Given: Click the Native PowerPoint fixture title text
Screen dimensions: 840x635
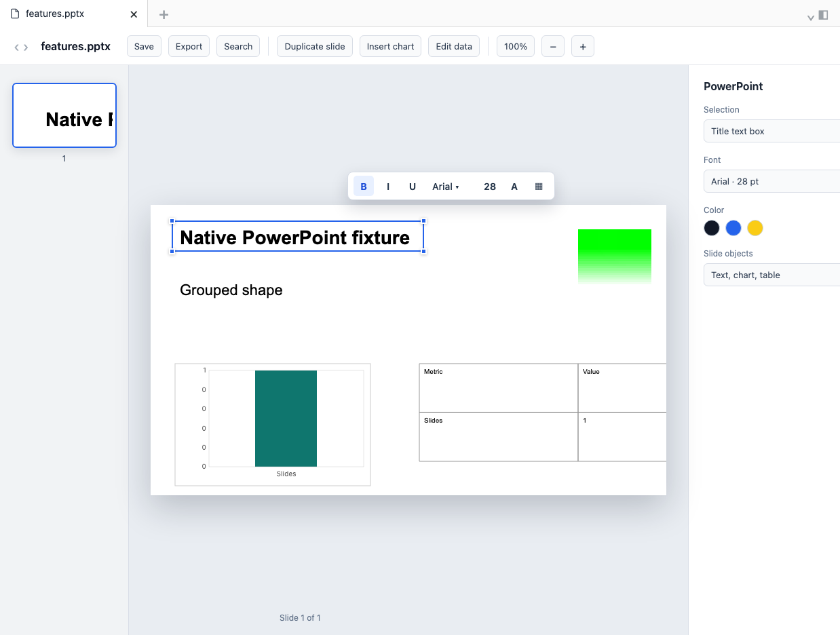Looking at the screenshot, I should pyautogui.click(x=295, y=237).
